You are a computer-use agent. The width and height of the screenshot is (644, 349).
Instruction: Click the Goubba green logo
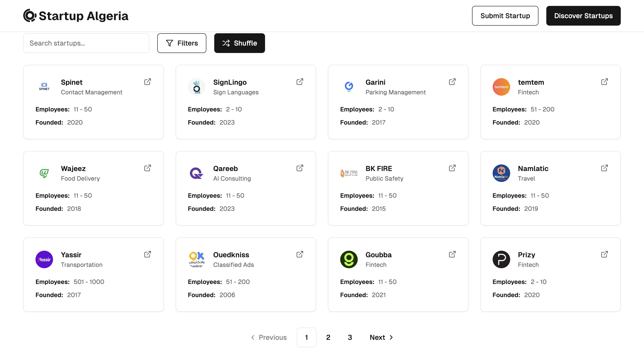tap(349, 259)
